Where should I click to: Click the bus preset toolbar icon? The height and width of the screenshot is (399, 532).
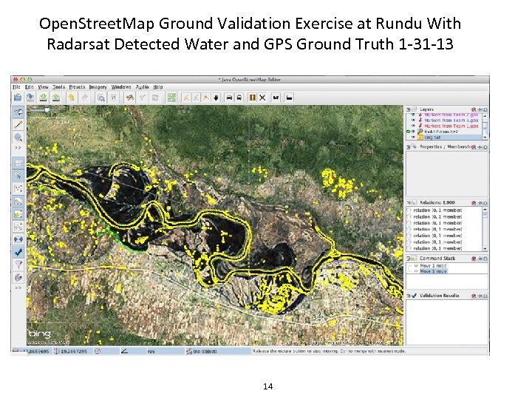pyautogui.click(x=239, y=98)
